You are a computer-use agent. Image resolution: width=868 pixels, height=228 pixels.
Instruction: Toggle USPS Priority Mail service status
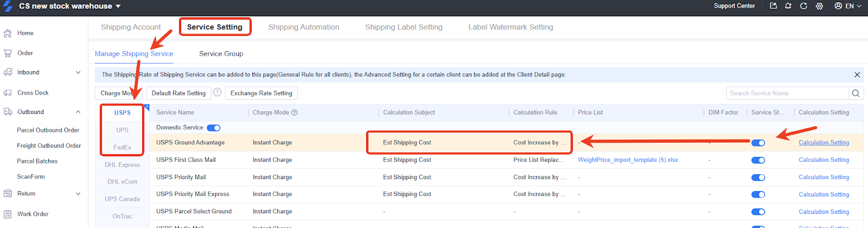[758, 178]
